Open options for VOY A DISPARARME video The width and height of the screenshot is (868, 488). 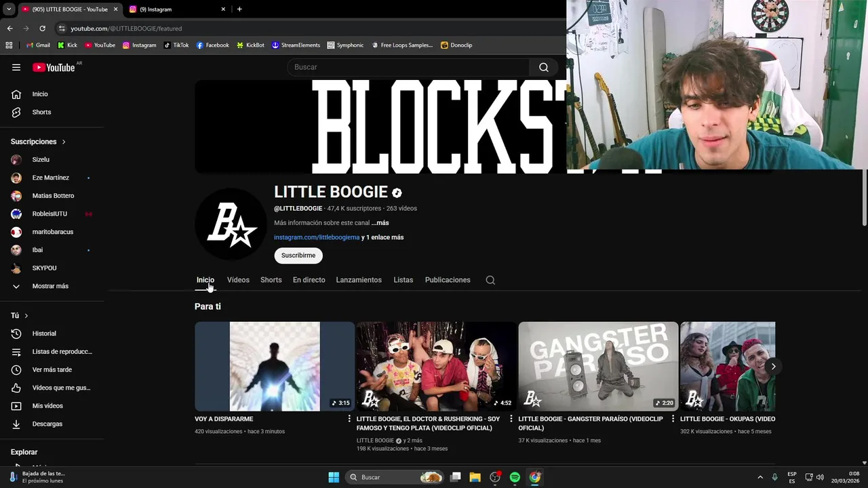349,419
